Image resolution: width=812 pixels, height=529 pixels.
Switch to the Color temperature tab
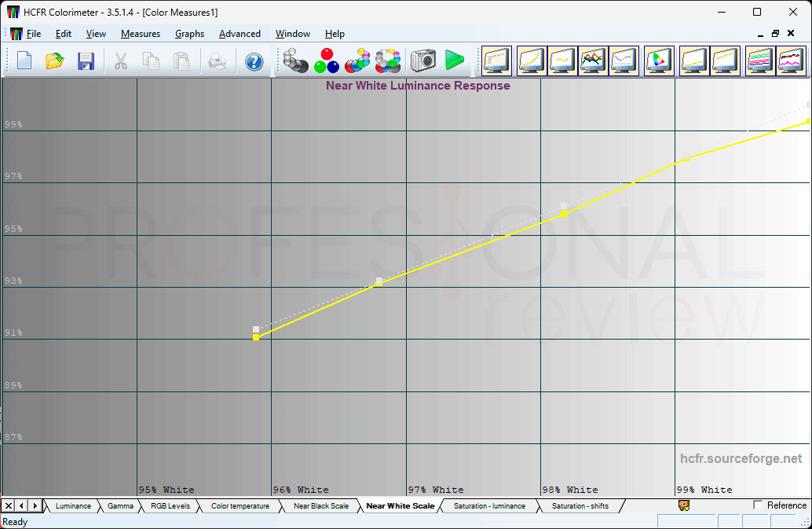(240, 506)
